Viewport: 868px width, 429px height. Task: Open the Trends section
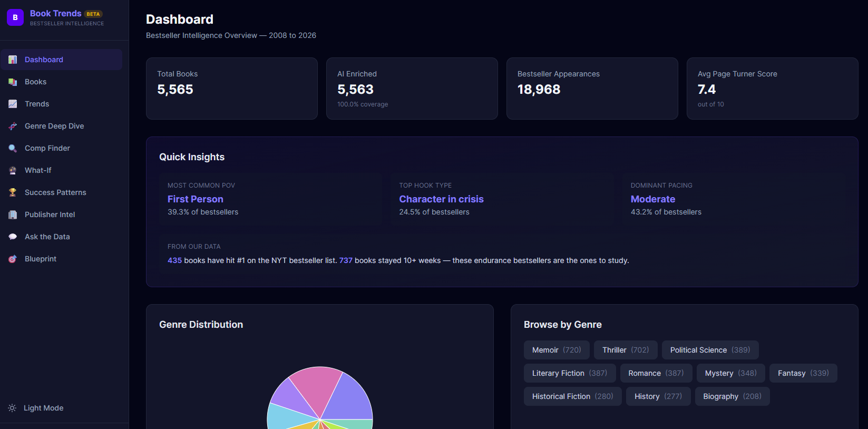pos(62,104)
